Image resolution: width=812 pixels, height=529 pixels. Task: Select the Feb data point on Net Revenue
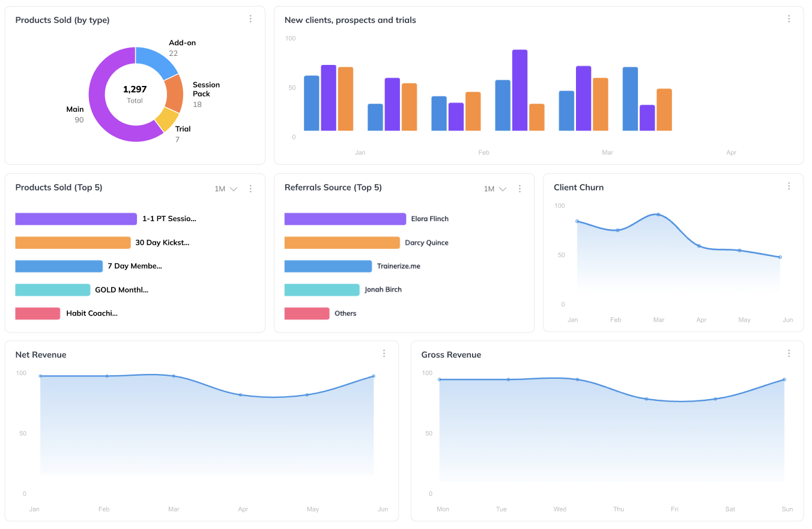(107, 376)
